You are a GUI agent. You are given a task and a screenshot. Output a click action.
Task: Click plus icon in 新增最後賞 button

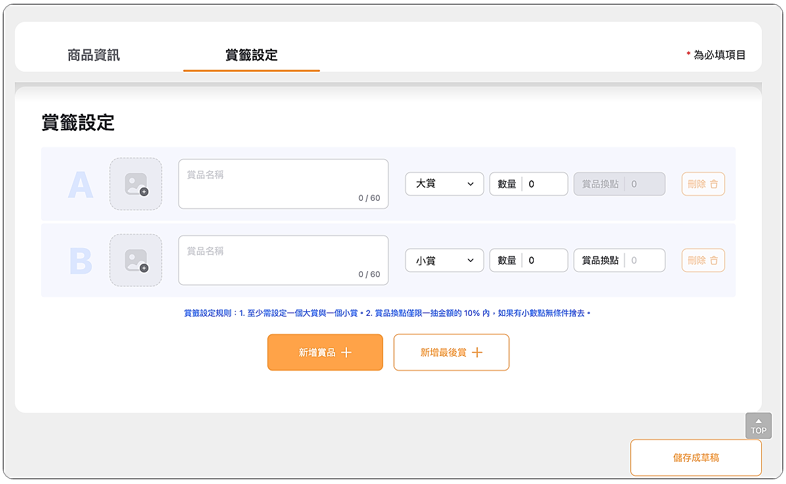click(477, 353)
